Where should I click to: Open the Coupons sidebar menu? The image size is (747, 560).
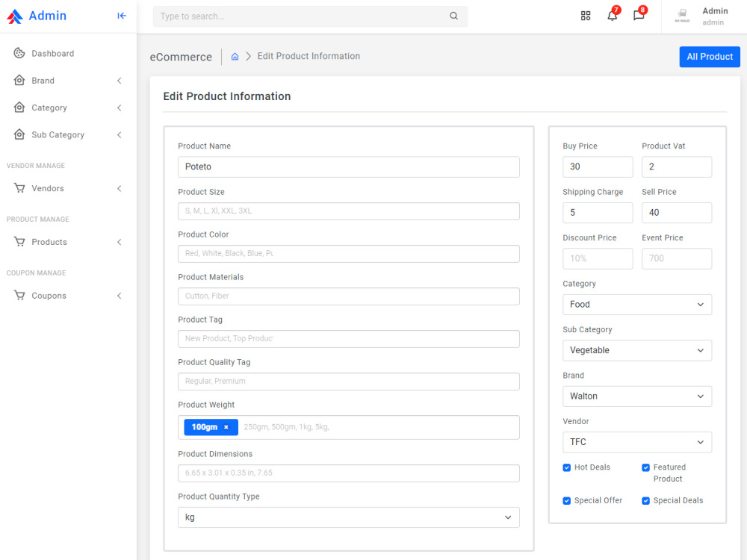(x=68, y=296)
